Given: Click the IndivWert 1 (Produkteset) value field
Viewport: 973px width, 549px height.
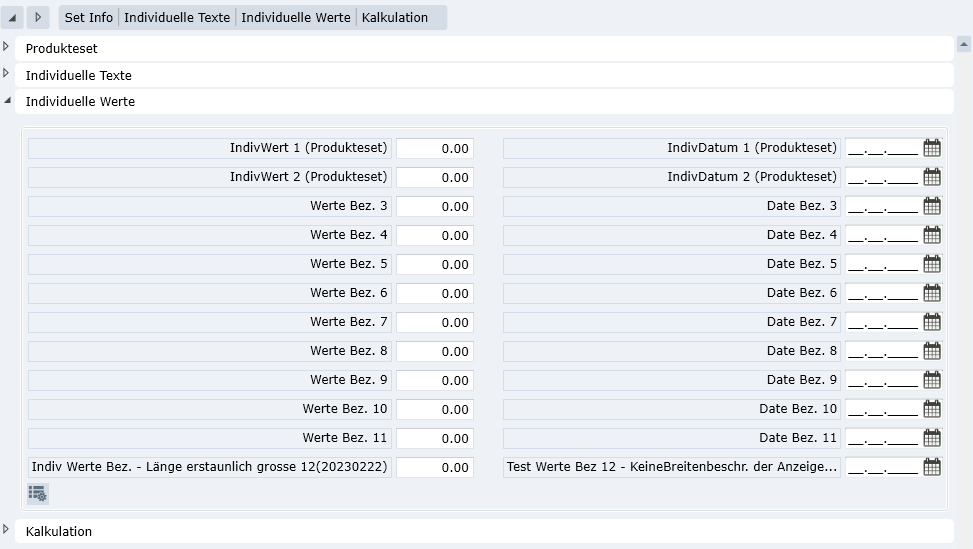Looking at the screenshot, I should [435, 149].
